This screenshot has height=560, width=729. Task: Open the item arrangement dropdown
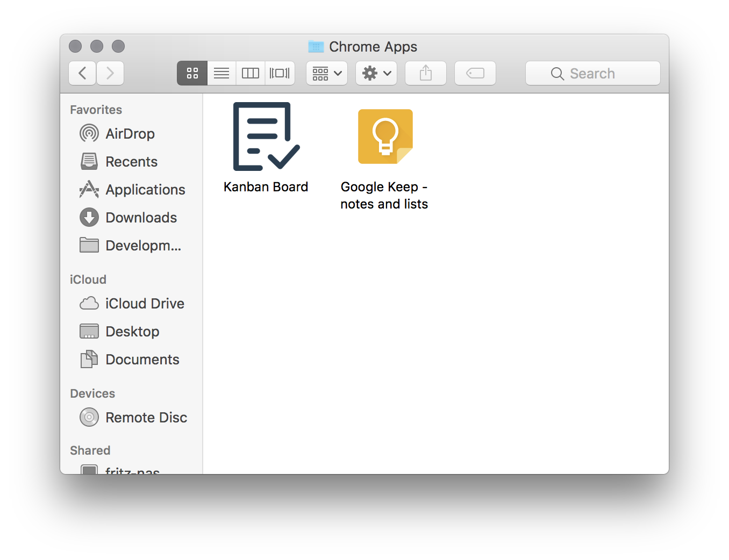click(327, 73)
